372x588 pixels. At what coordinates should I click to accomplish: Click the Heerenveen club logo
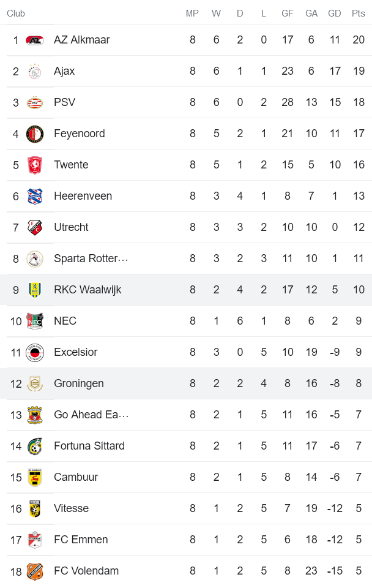(x=35, y=197)
